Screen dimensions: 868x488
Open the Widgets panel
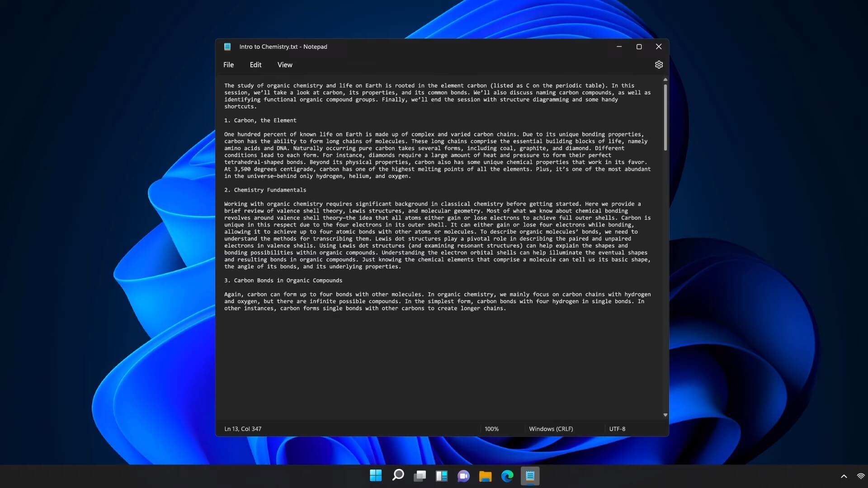[x=442, y=476]
